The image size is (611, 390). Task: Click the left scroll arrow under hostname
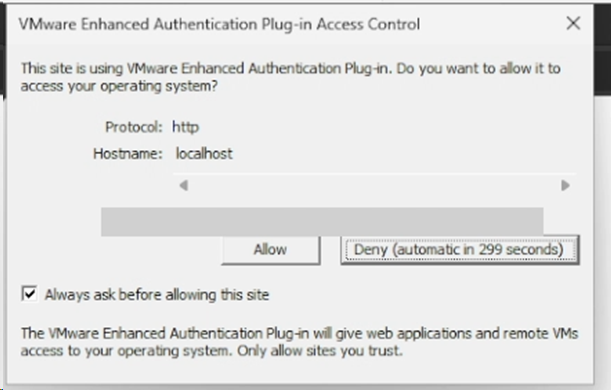click(184, 185)
